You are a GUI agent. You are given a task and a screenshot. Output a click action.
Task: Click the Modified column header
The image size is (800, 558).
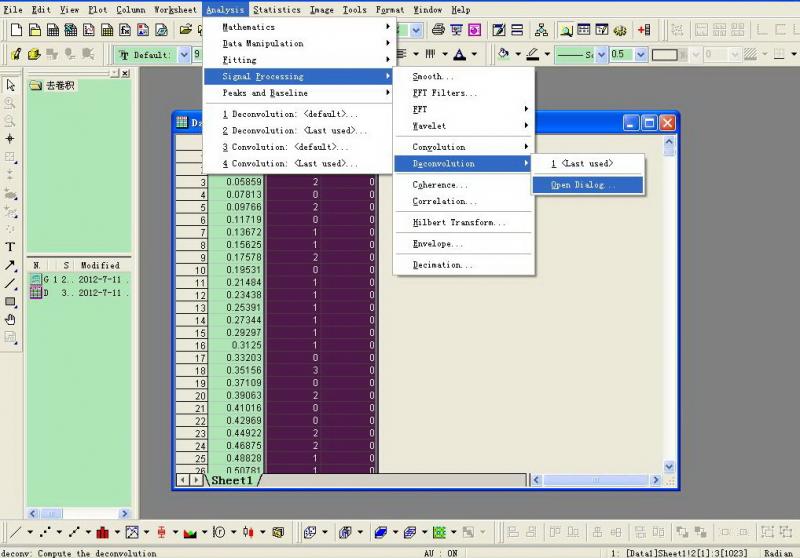pyautogui.click(x=100, y=265)
